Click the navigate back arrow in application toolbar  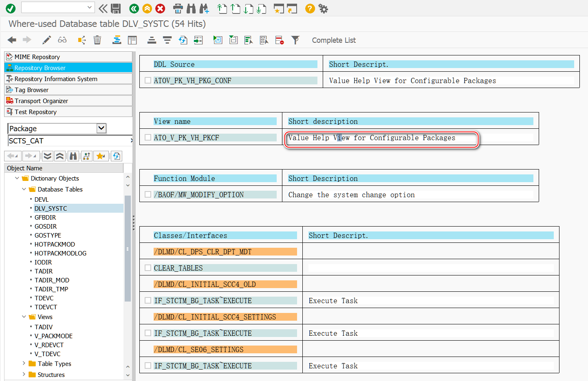coord(12,40)
